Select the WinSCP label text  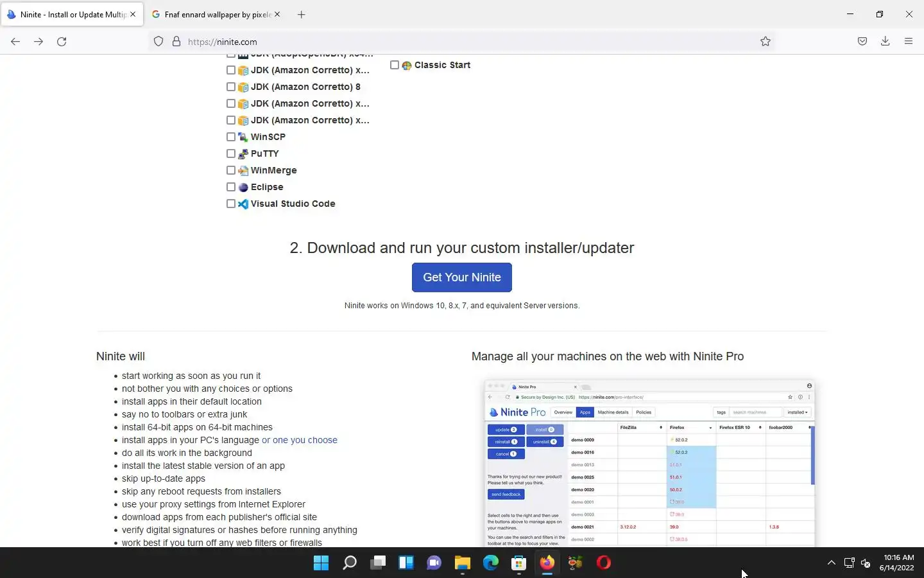pos(268,137)
